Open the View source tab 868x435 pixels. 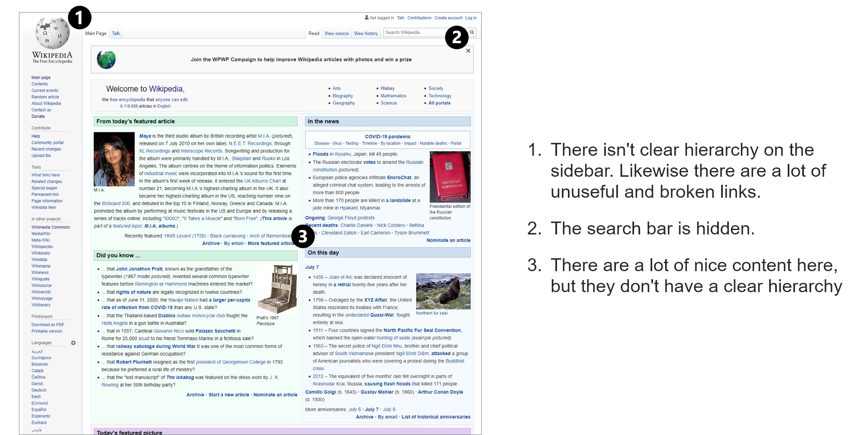coord(336,33)
